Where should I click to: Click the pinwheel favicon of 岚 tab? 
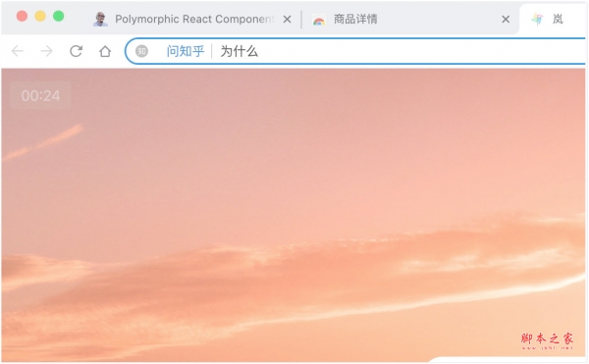tap(537, 20)
